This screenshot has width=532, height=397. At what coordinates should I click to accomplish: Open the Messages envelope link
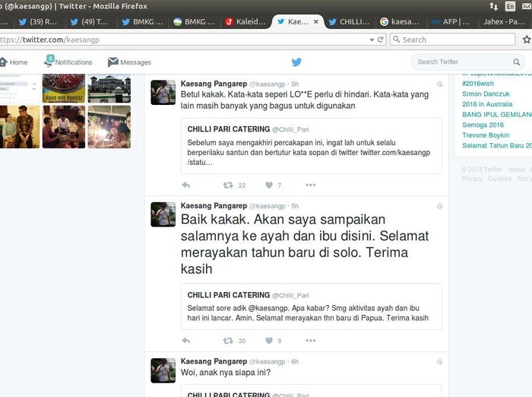coord(129,62)
